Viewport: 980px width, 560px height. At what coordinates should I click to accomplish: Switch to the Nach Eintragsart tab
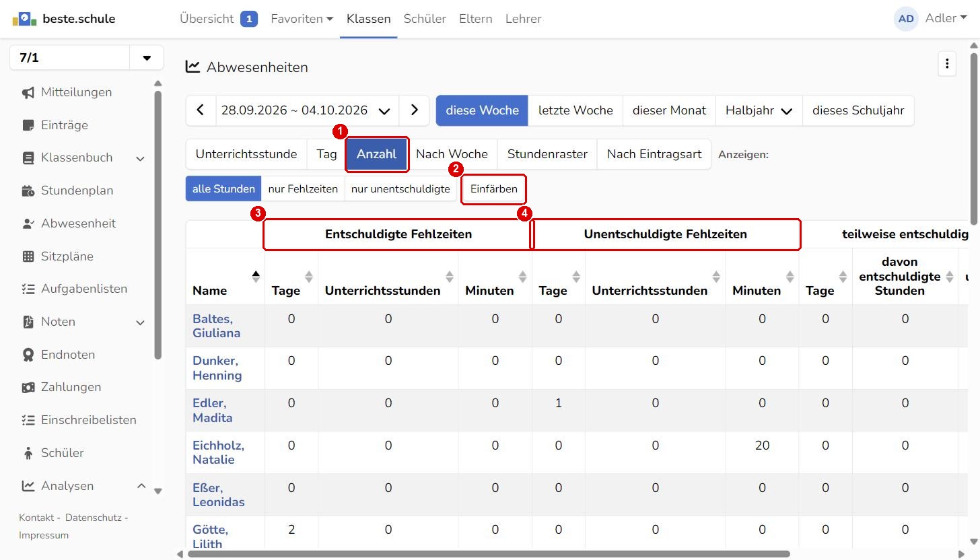[654, 154]
